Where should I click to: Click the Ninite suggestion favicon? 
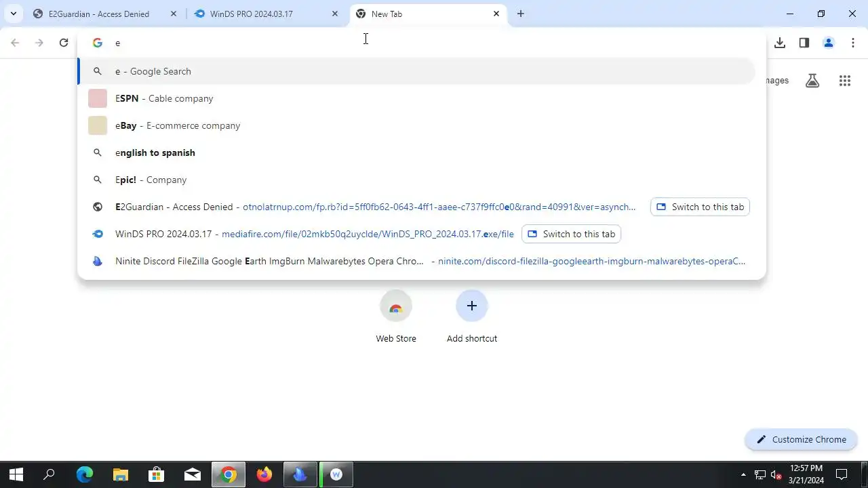pyautogui.click(x=98, y=261)
